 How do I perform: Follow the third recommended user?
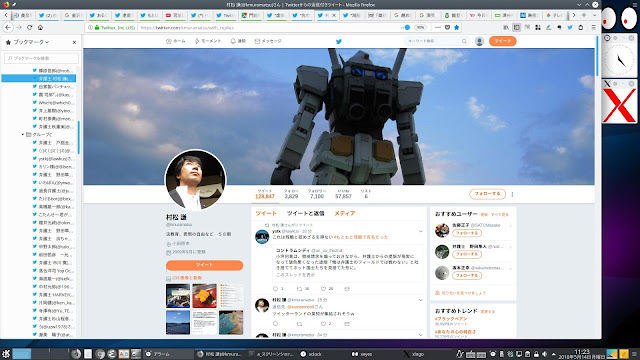(x=467, y=276)
